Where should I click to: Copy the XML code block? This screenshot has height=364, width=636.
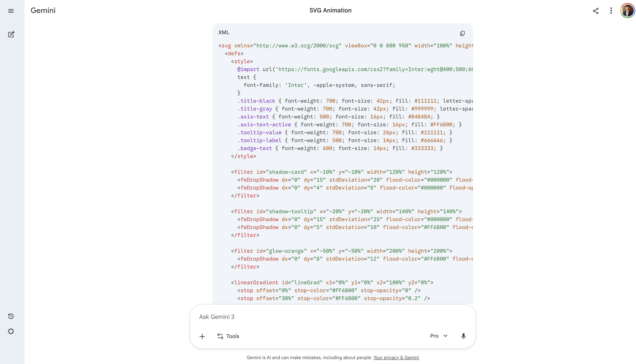[x=462, y=33]
